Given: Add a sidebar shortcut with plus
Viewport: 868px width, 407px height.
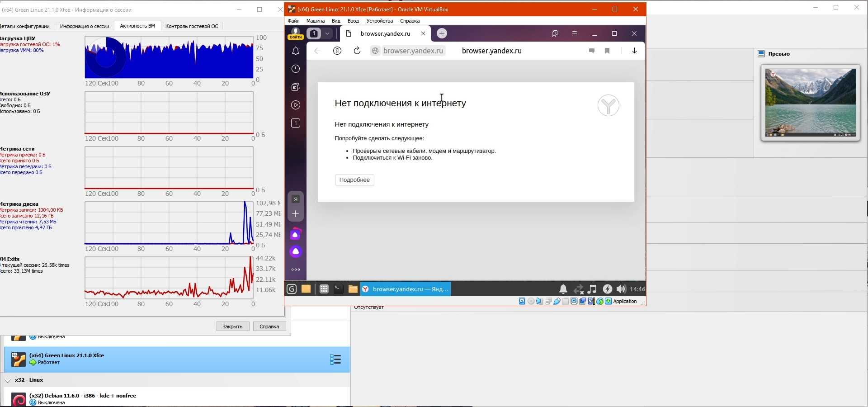Looking at the screenshot, I should point(296,214).
